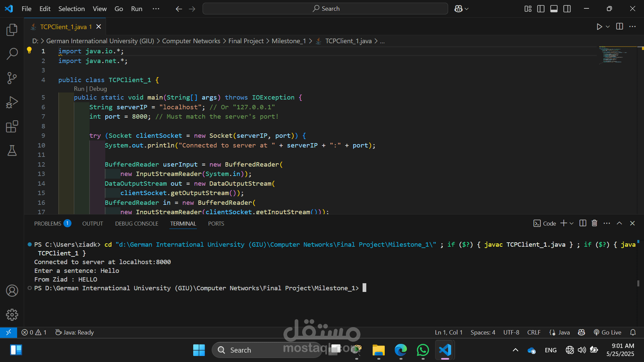Open the Extensions icon

tap(12, 126)
